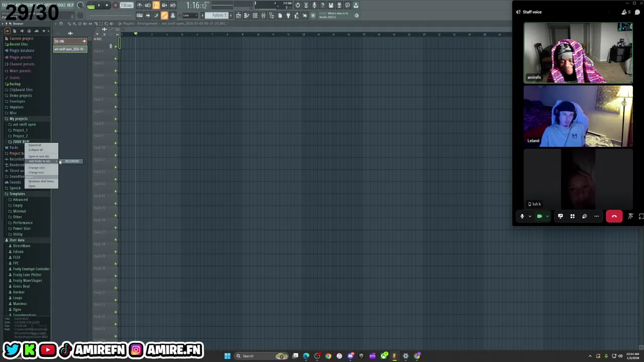This screenshot has width=644, height=362.
Task: Click the scissors audio-edit icon in the toolbar
Action: pos(306,6)
